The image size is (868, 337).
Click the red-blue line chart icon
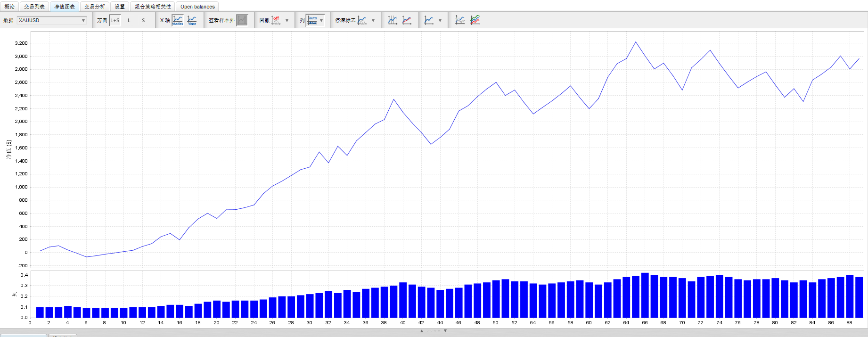[x=407, y=20]
